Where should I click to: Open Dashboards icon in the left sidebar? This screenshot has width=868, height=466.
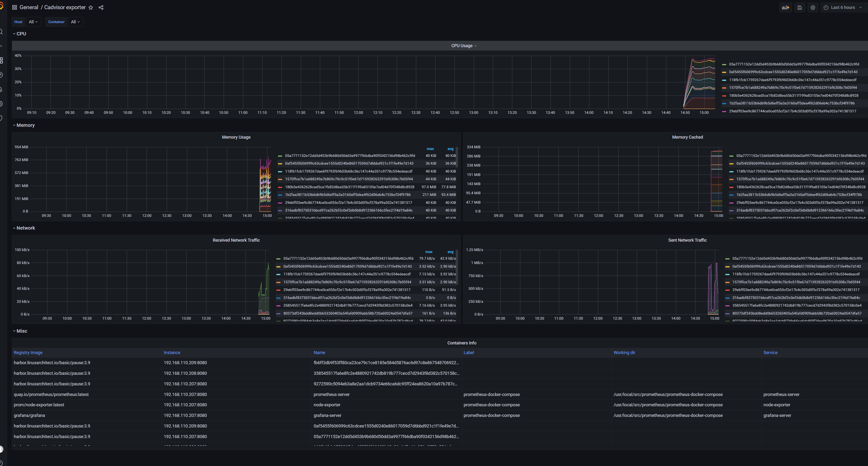point(1,60)
